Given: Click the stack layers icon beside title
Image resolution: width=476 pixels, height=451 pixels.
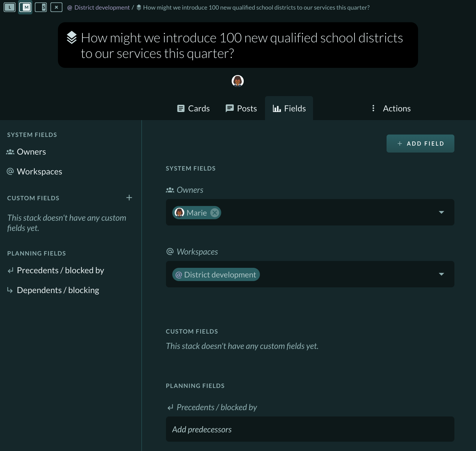Looking at the screenshot, I should [x=72, y=38].
